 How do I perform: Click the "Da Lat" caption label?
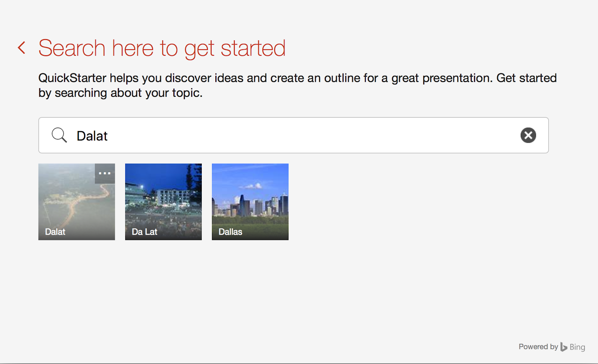(x=145, y=232)
